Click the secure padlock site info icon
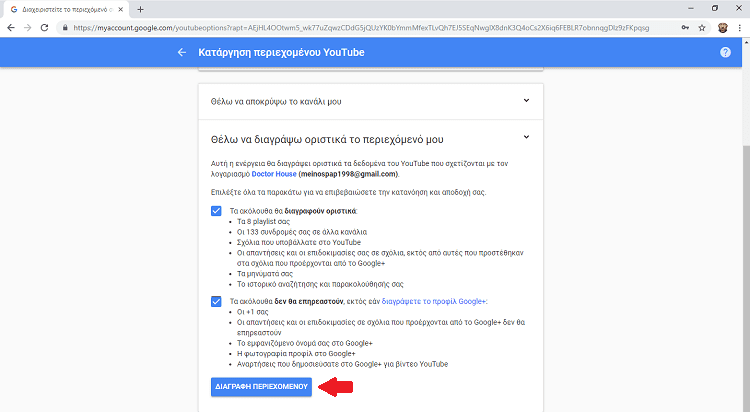The width and height of the screenshot is (750, 412). click(x=66, y=28)
